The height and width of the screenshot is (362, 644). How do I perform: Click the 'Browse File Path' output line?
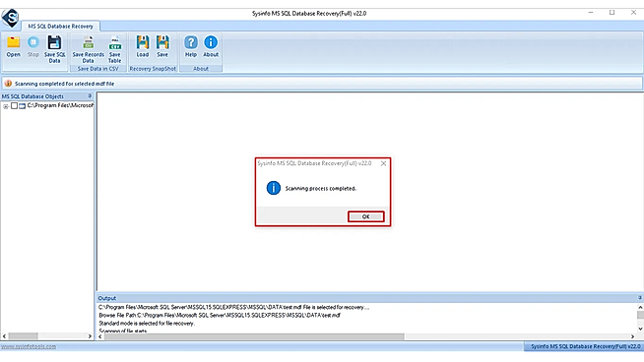[x=220, y=315]
